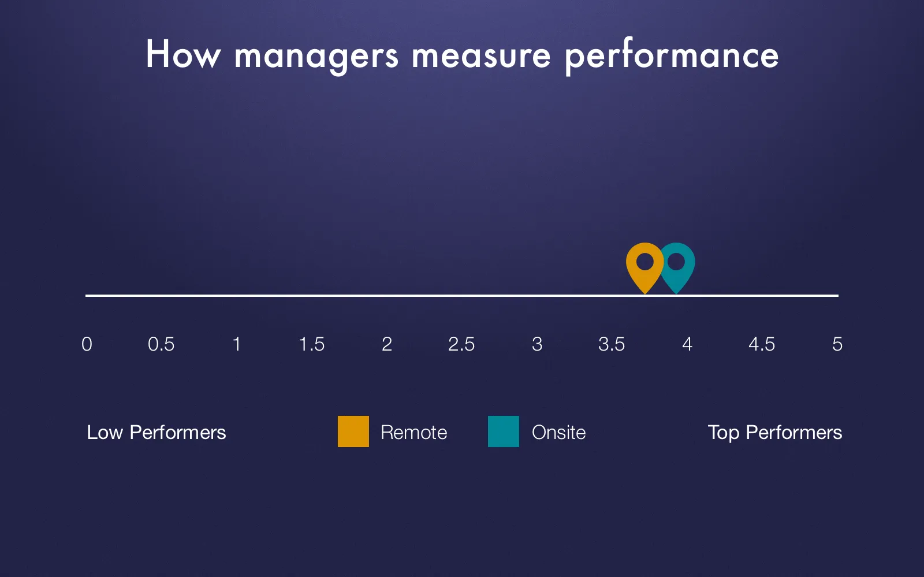Click the Top Performers label
Viewport: 924px width, 577px height.
pyautogui.click(x=775, y=433)
